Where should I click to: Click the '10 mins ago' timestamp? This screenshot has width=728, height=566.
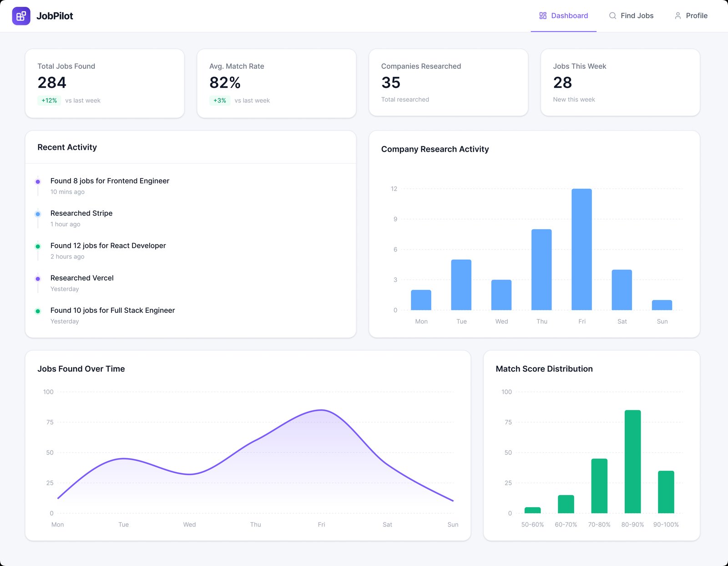pyautogui.click(x=67, y=192)
